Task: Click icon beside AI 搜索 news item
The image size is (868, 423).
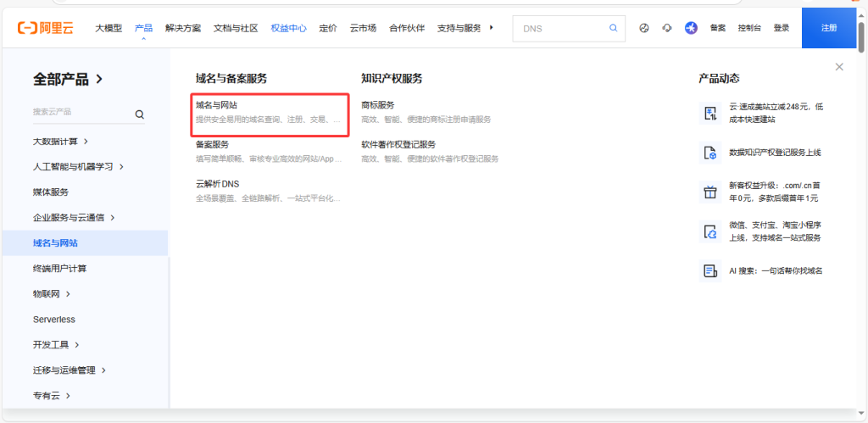Action: [x=710, y=271]
